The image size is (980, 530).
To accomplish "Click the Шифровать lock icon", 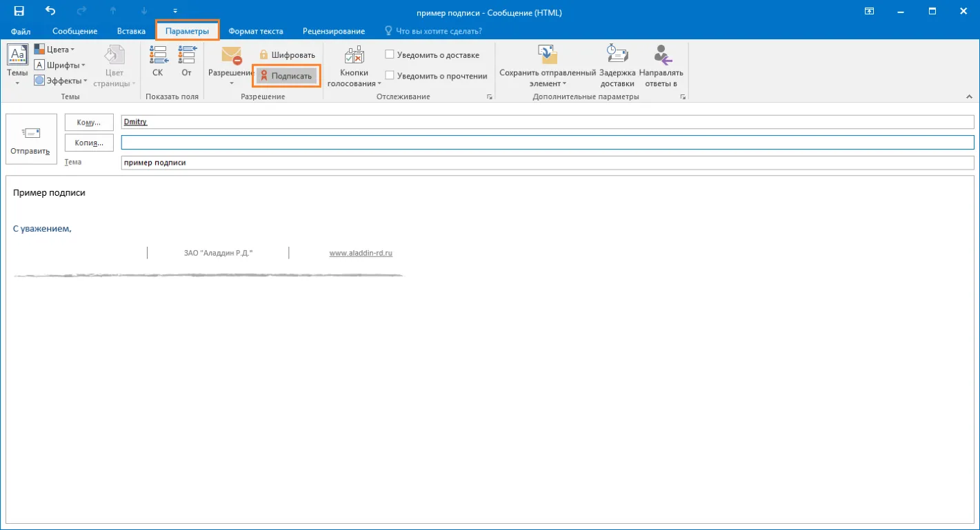I will [263, 54].
